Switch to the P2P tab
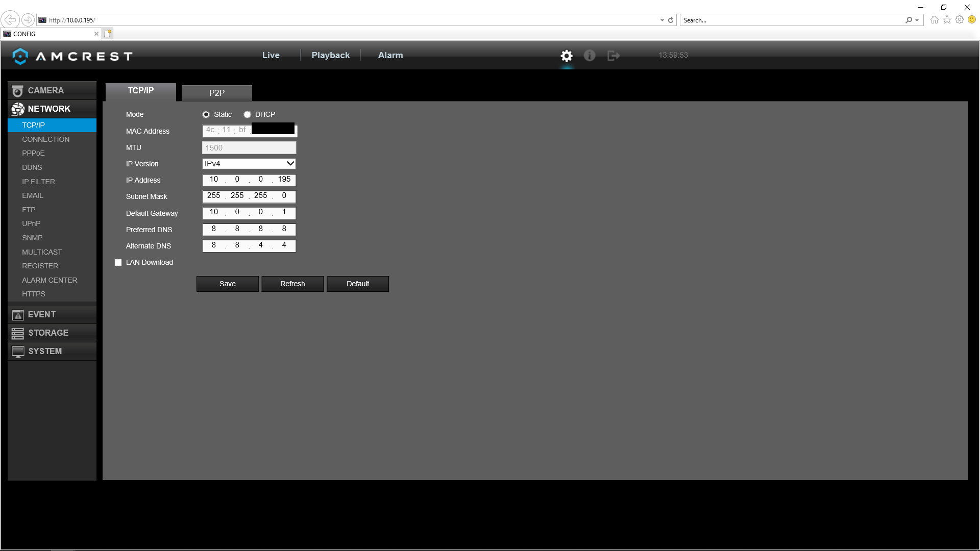Screen dimensions: 980x551 click(x=217, y=93)
